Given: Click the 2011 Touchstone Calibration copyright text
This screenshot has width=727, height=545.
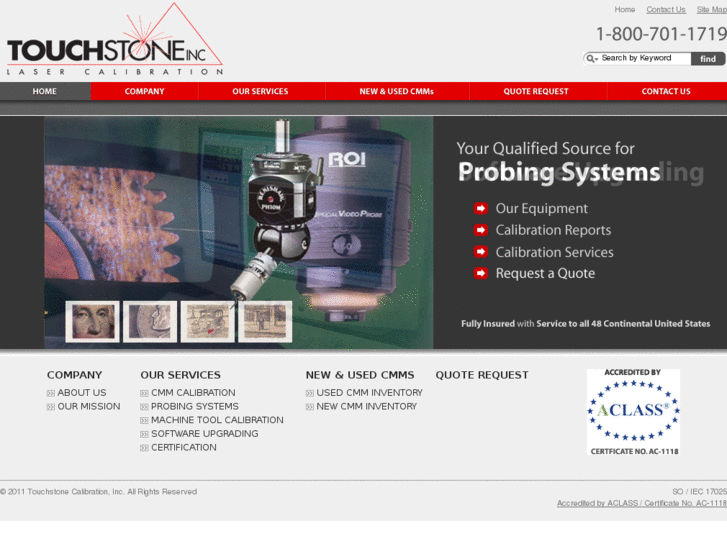Looking at the screenshot, I should [x=98, y=492].
